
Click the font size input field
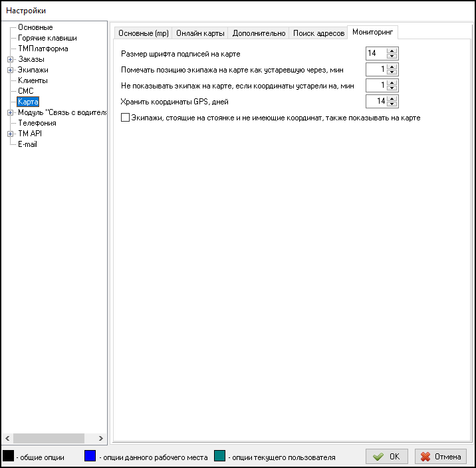click(x=376, y=54)
